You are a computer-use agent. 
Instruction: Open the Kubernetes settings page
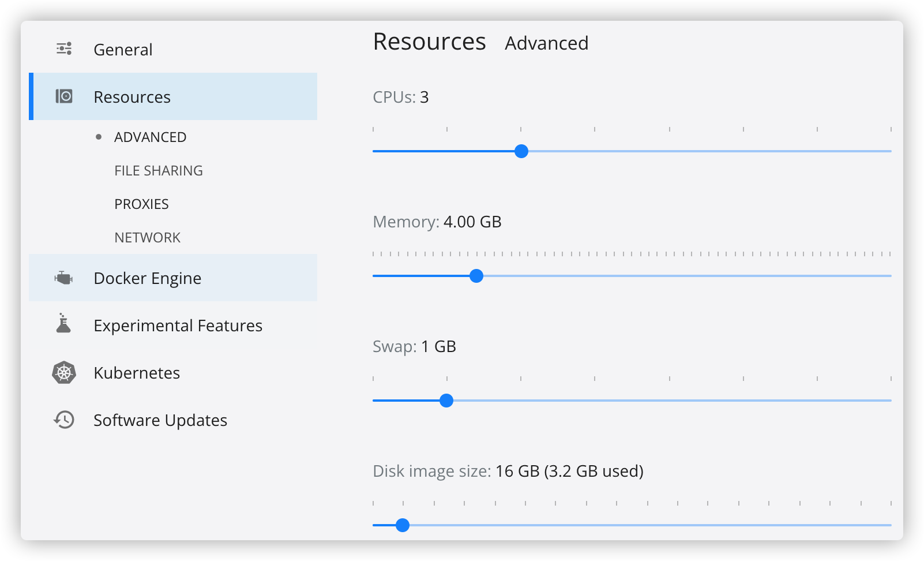click(x=137, y=373)
